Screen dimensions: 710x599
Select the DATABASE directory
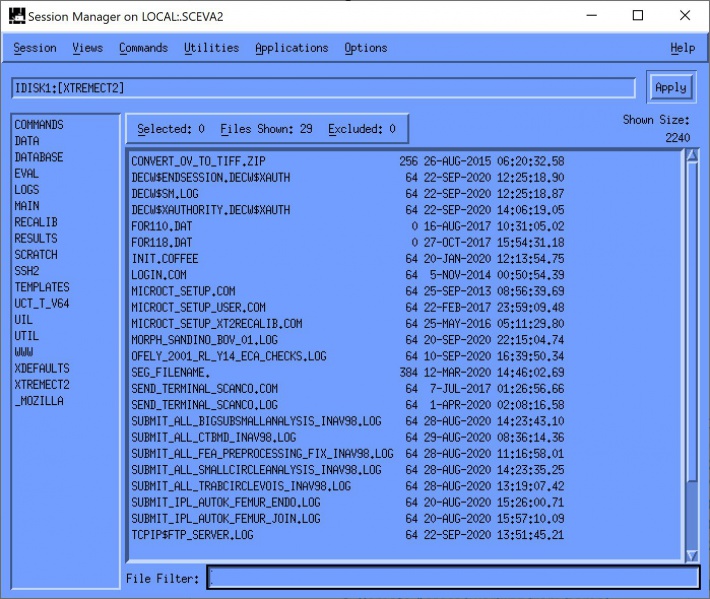point(39,157)
